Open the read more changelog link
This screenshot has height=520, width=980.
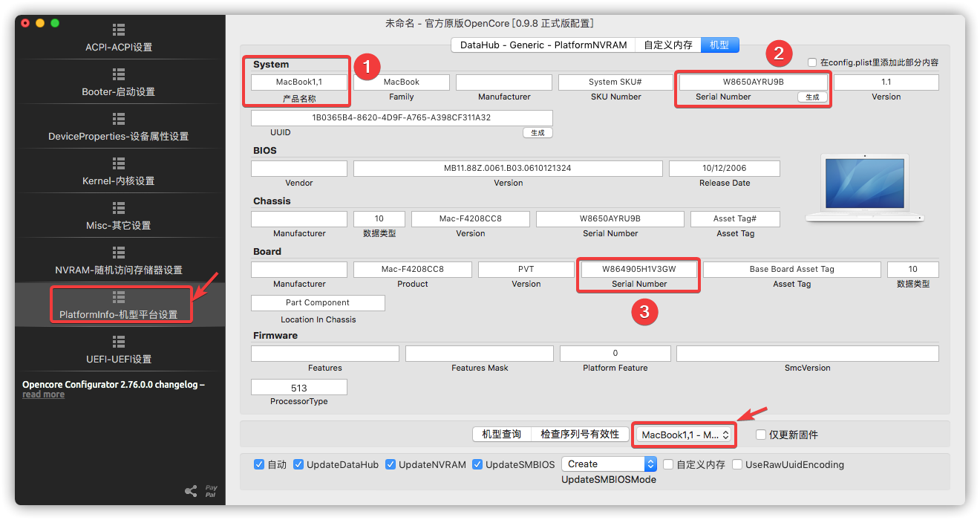point(43,394)
